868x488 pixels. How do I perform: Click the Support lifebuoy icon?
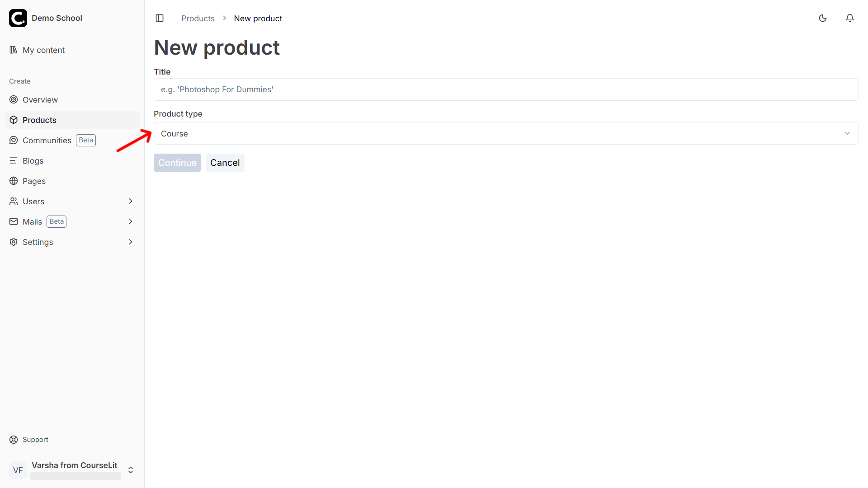[14, 440]
